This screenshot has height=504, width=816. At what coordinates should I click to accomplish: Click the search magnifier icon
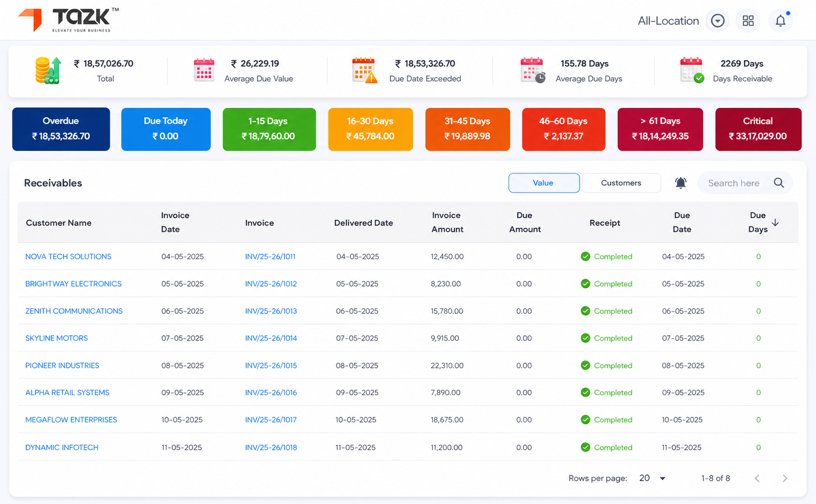(x=779, y=183)
